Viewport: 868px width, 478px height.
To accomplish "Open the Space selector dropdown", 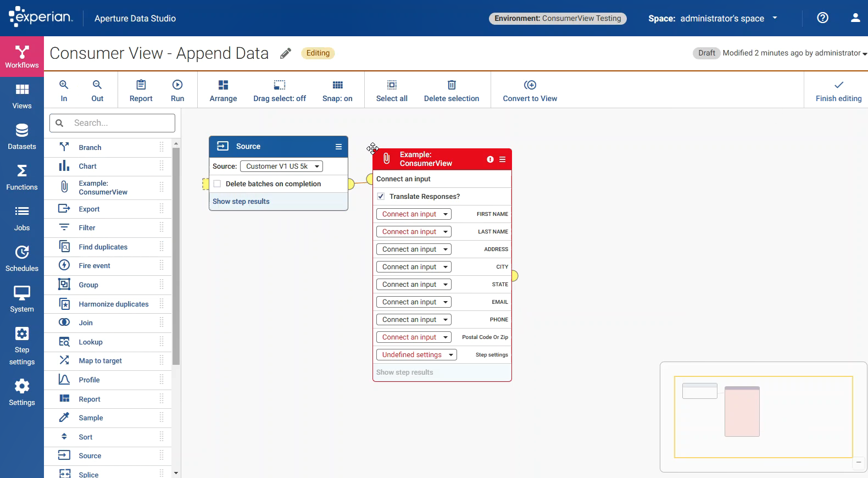I will coord(713,18).
